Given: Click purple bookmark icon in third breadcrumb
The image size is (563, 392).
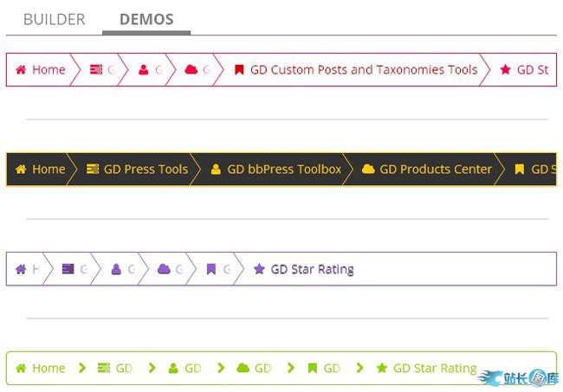Looking at the screenshot, I should tap(210, 269).
